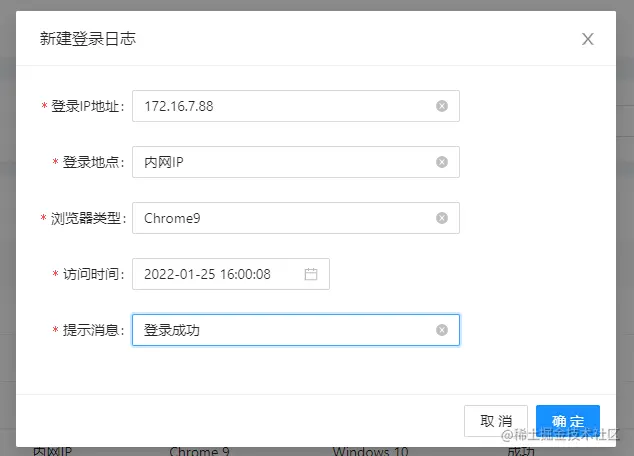
Task: Close the 新建登录日志 dialog
Action: tap(588, 39)
